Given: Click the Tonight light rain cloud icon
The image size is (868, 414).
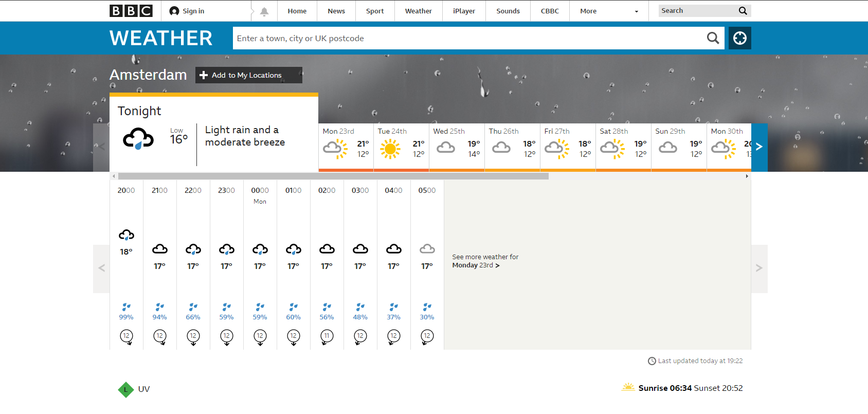Looking at the screenshot, I should coord(138,138).
